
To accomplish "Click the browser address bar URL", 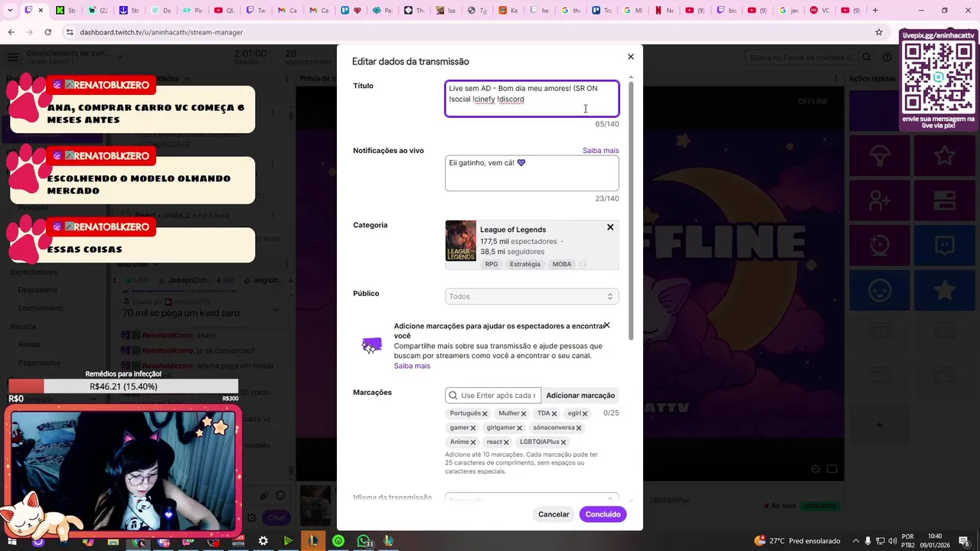I will coord(162,32).
